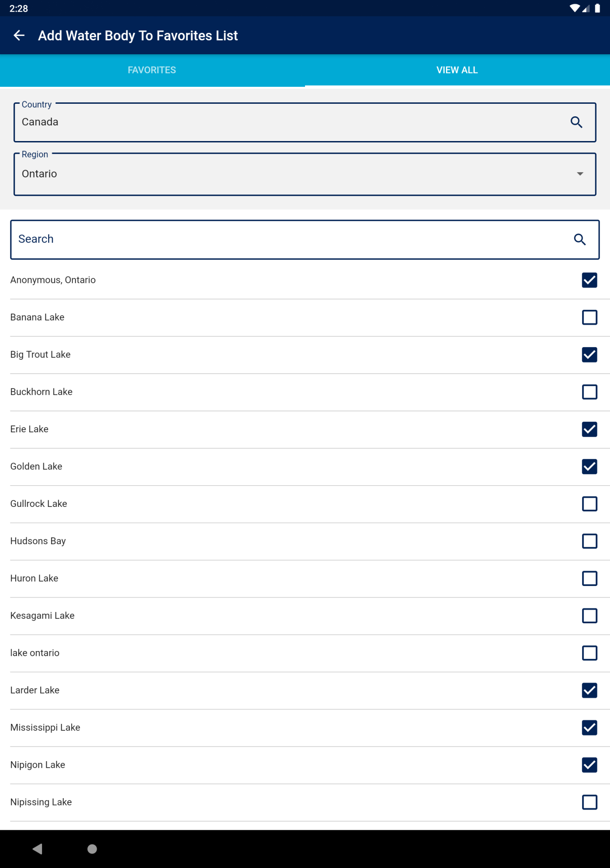Uncheck Anonymous, Ontario checkbox
Viewport: 610px width, 868px height.
(x=589, y=280)
